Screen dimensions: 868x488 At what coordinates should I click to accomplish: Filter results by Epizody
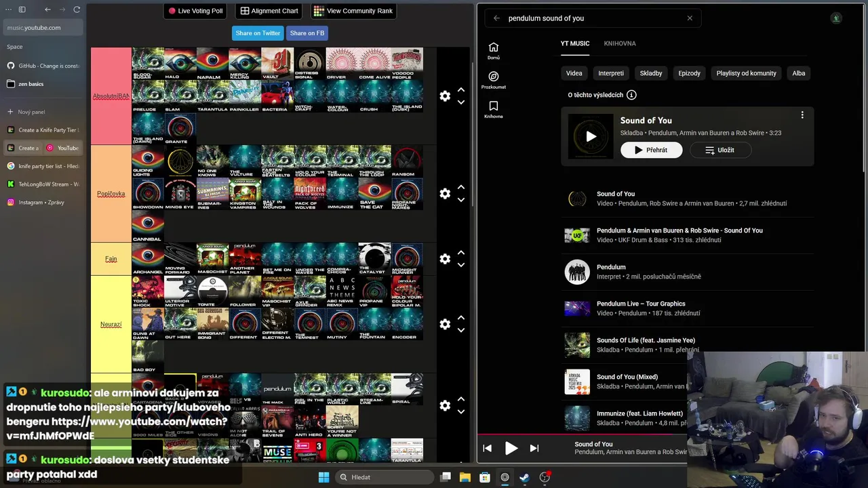(x=690, y=73)
